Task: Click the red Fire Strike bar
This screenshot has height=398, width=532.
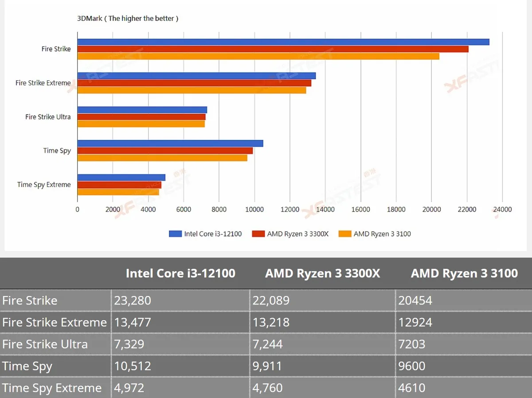Action: tap(273, 49)
